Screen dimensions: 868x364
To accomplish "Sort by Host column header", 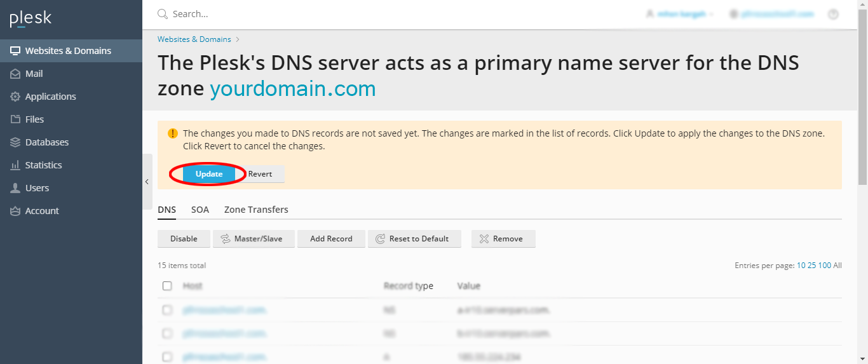I will (x=193, y=286).
